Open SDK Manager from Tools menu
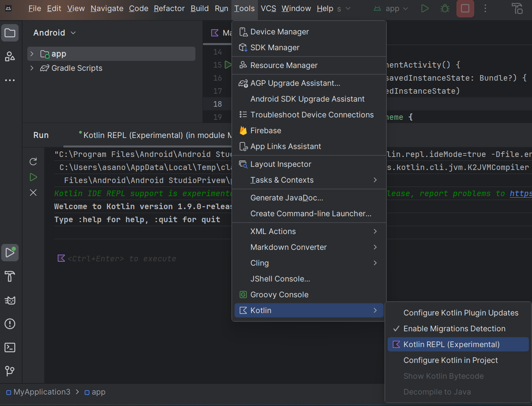This screenshot has width=532, height=406. point(309,47)
